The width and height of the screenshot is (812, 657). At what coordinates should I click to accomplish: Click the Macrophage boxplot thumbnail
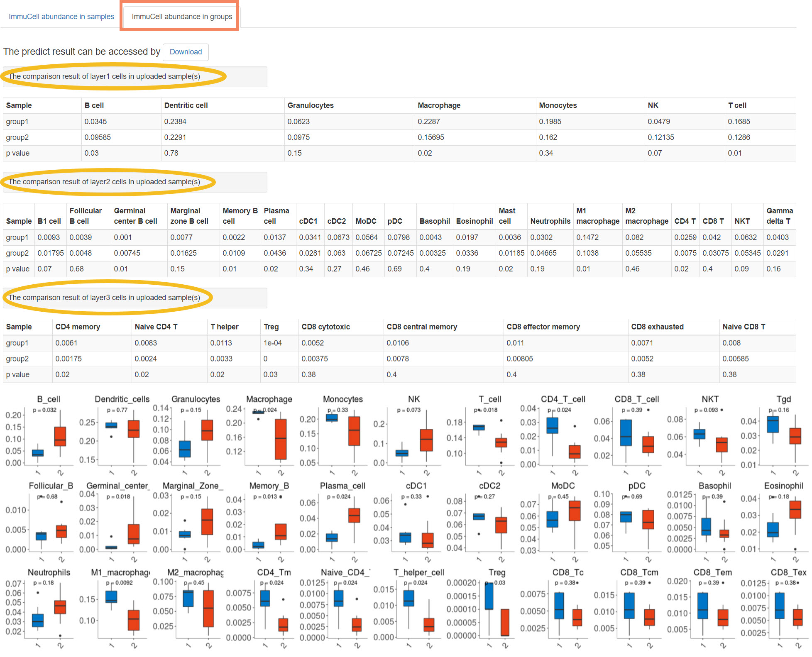click(x=270, y=436)
